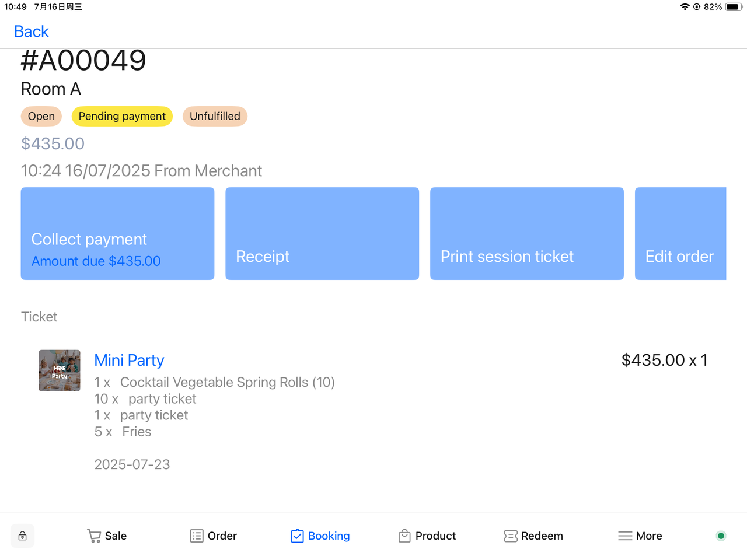The height and width of the screenshot is (560, 747).
Task: Tap the Product bag icon
Action: tap(404, 536)
